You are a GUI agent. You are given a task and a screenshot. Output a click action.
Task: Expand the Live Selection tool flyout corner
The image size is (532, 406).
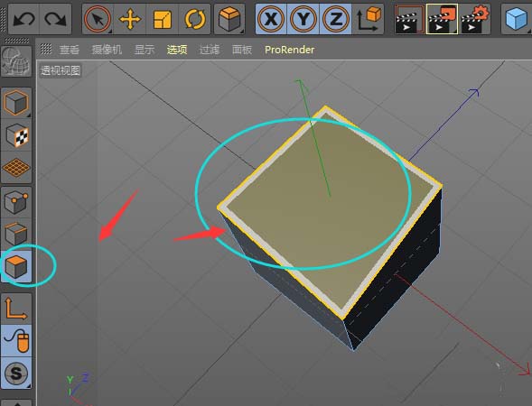(110, 31)
